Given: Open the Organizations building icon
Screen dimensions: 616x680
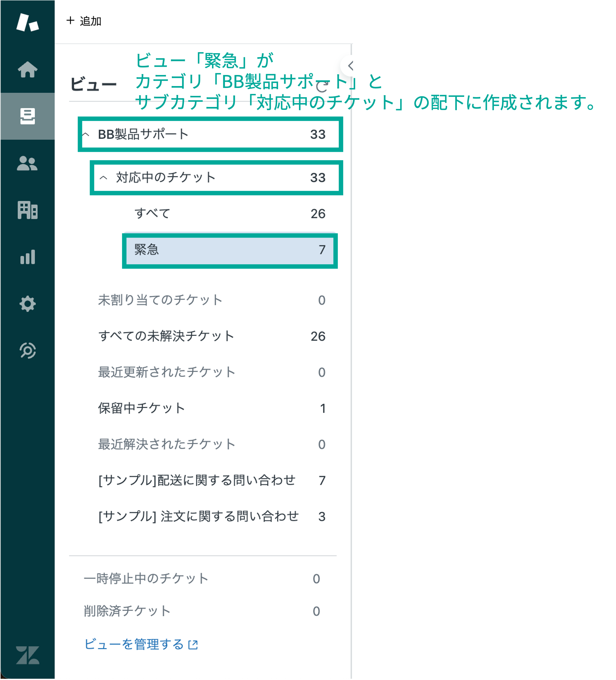Looking at the screenshot, I should [27, 210].
